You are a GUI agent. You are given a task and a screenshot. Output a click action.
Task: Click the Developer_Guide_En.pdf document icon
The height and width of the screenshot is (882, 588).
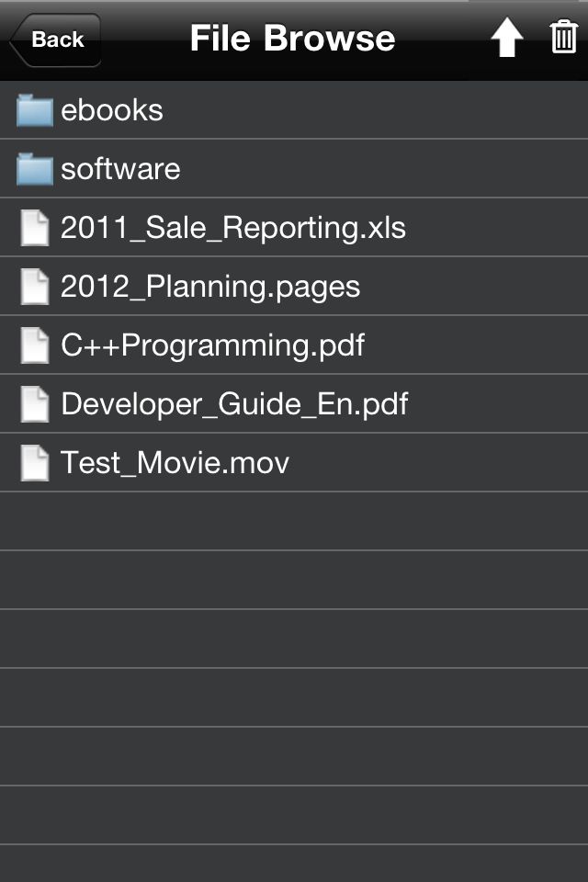tap(35, 404)
